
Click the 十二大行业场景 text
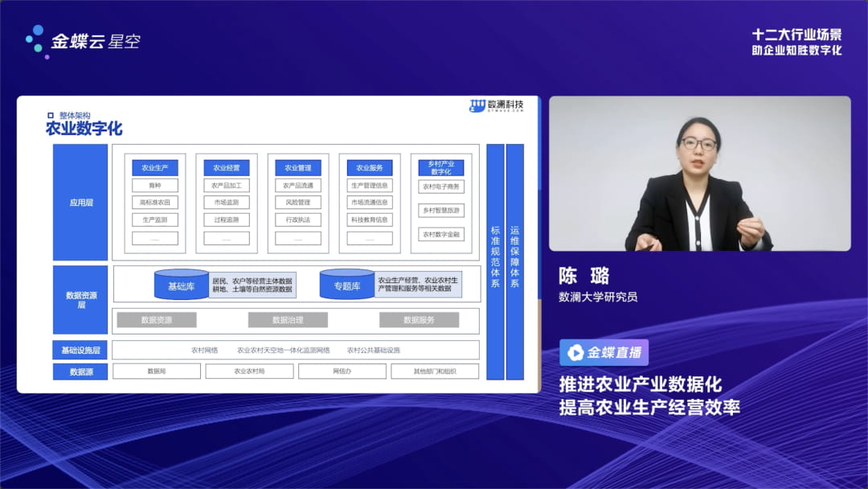click(796, 35)
